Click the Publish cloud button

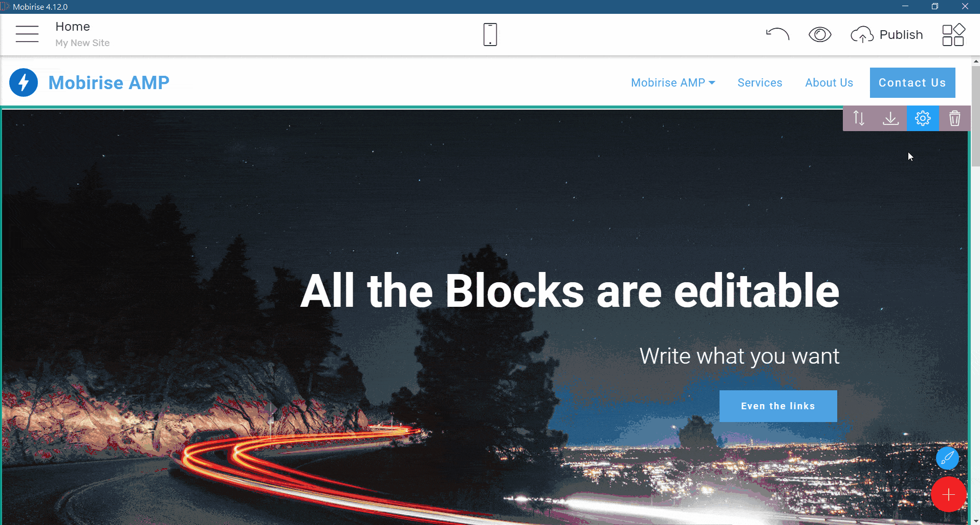coord(887,35)
